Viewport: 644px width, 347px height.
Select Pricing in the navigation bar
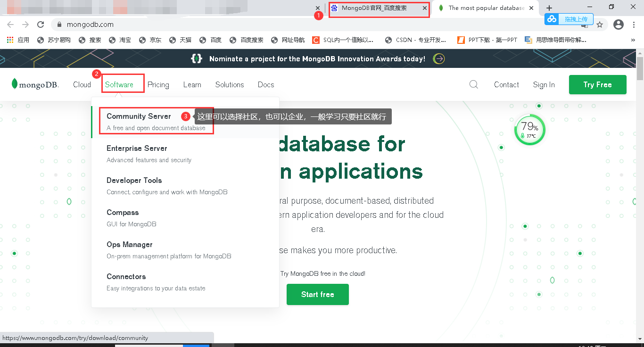(158, 84)
